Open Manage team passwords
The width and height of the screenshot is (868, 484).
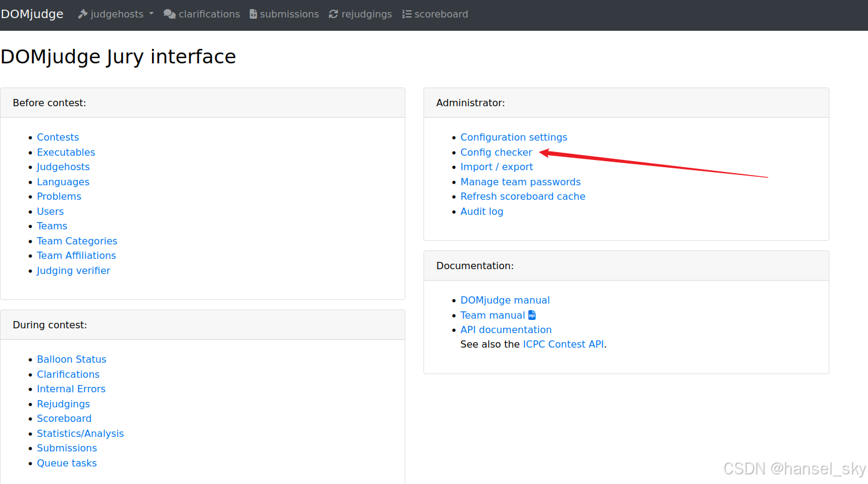[x=521, y=182]
